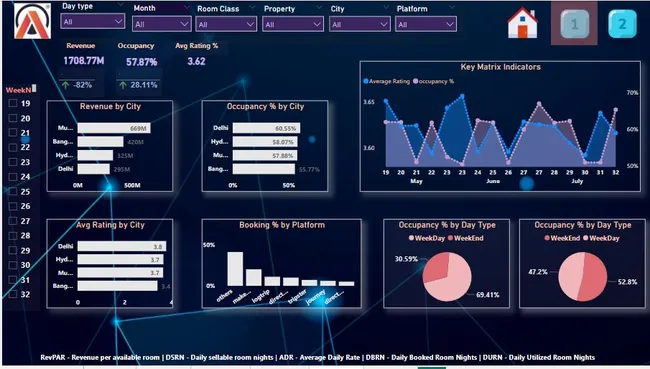Check week 22 checkbox

(13, 147)
